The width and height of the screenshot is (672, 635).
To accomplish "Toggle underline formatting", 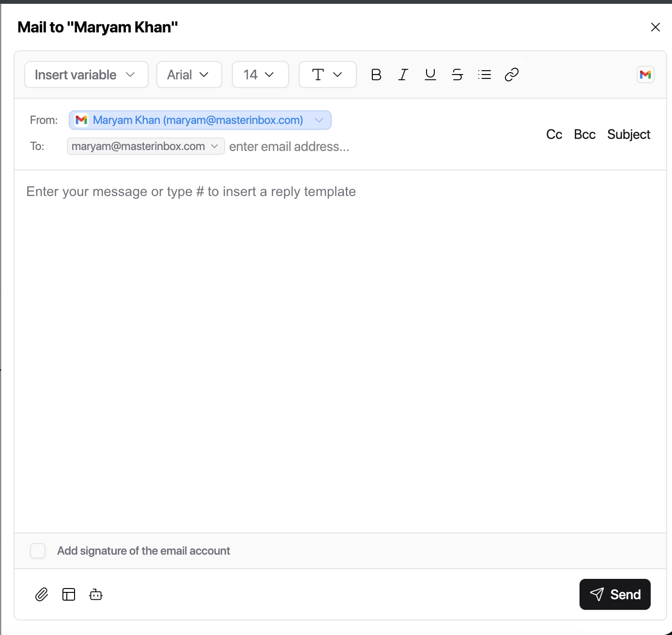I will 430,74.
